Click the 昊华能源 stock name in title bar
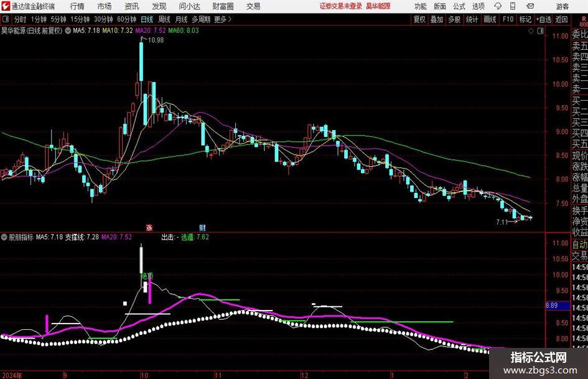This screenshot has width=588, height=379. pyautogui.click(x=378, y=6)
